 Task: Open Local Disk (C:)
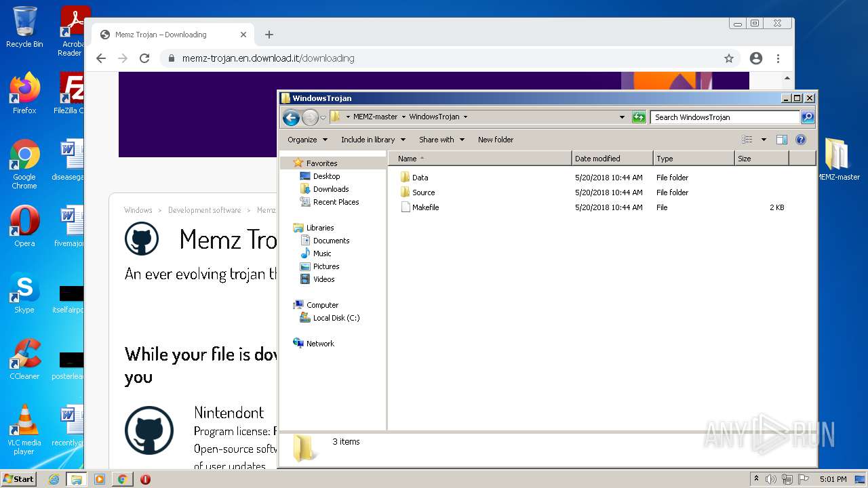(x=336, y=318)
